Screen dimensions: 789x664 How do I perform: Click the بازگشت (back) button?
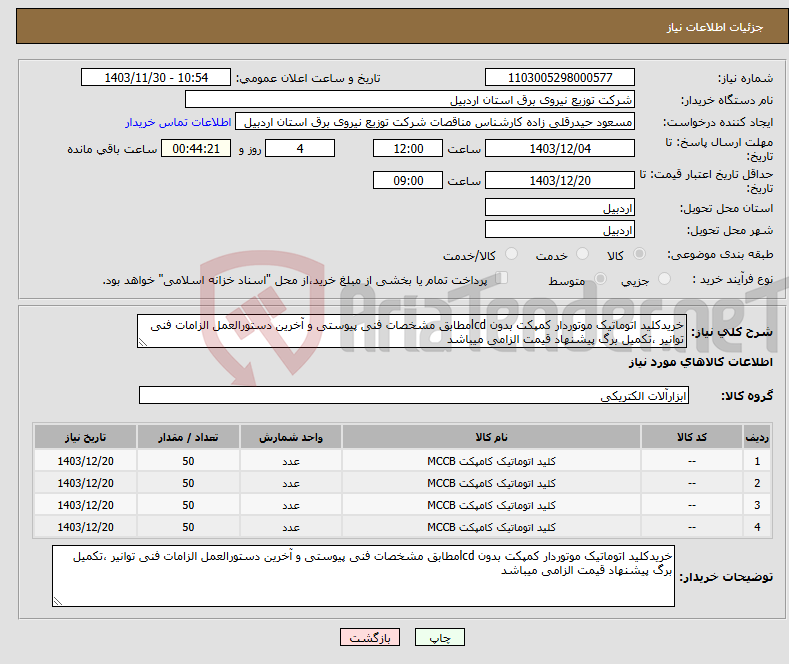(x=370, y=637)
